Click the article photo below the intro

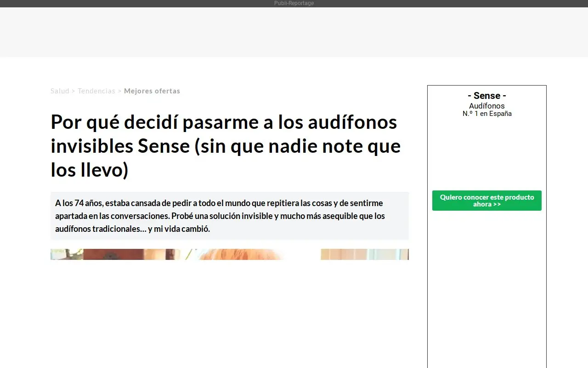pyautogui.click(x=230, y=254)
